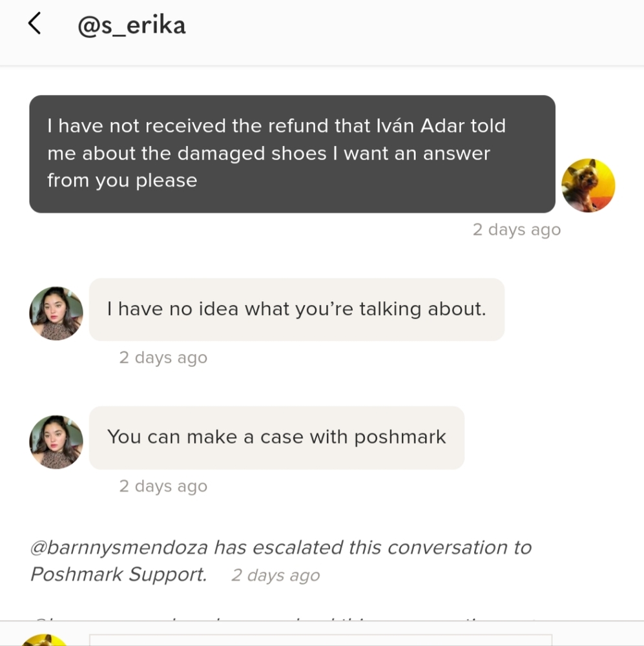Screen dimensions: 644x646
Task: Open the @barnnysmendoza username in escalation notice
Action: 119,548
